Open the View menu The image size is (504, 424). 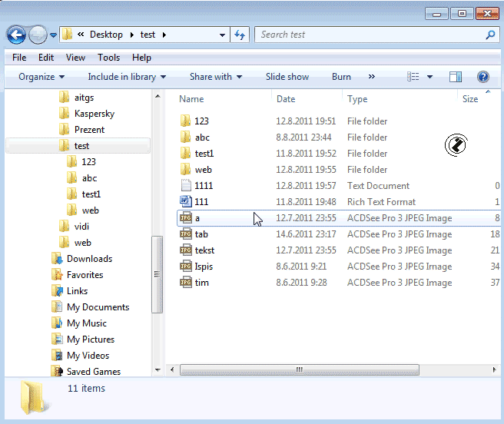pos(75,58)
